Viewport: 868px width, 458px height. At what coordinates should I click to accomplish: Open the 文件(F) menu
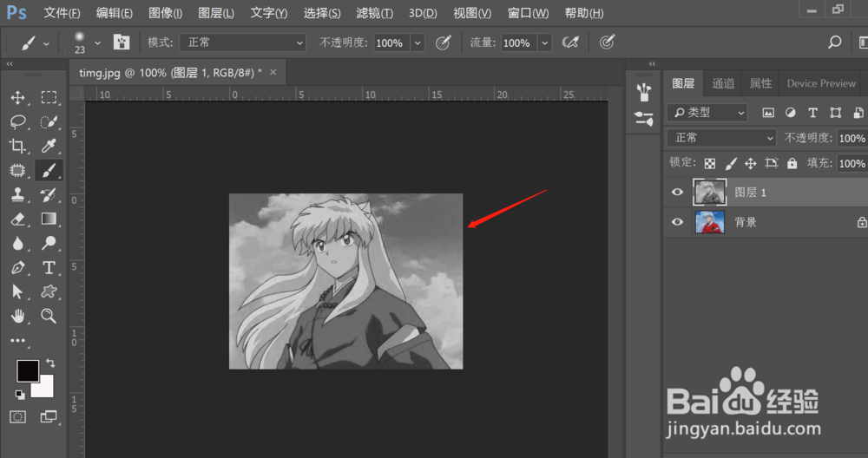pos(62,13)
